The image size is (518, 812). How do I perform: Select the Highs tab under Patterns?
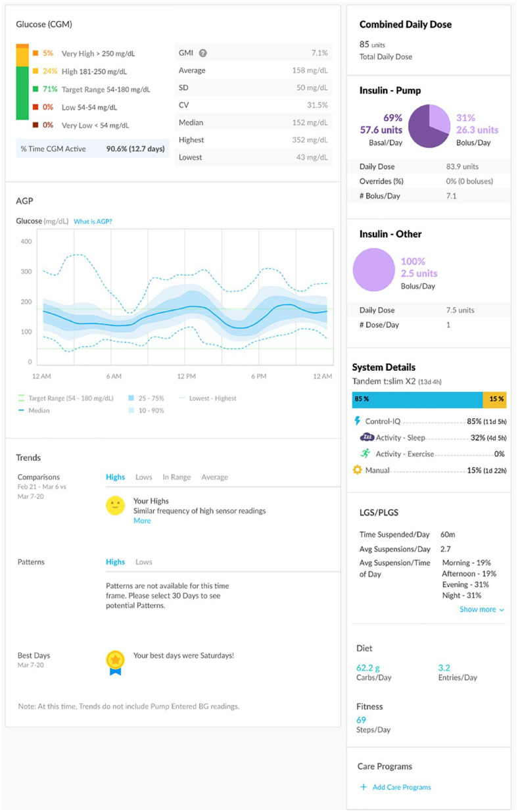click(x=115, y=562)
